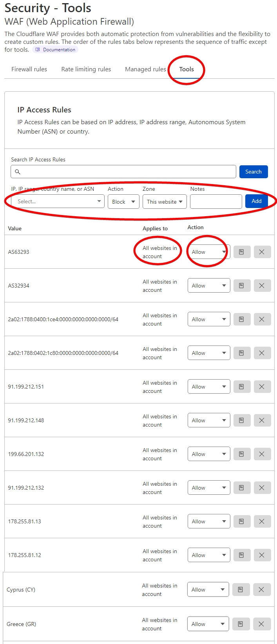The image size is (277, 644).
Task: Open the IP, range, country or ASN selector
Action: coord(58,201)
